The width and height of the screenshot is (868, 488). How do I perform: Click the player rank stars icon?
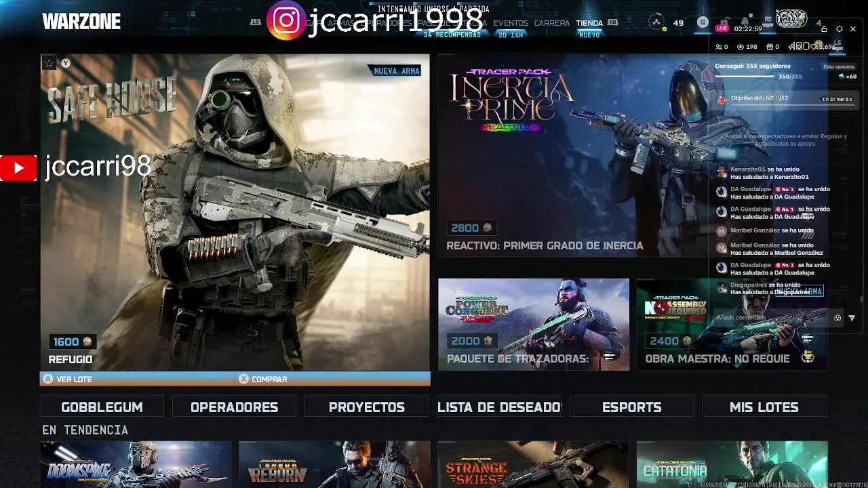pyautogui.click(x=656, y=22)
